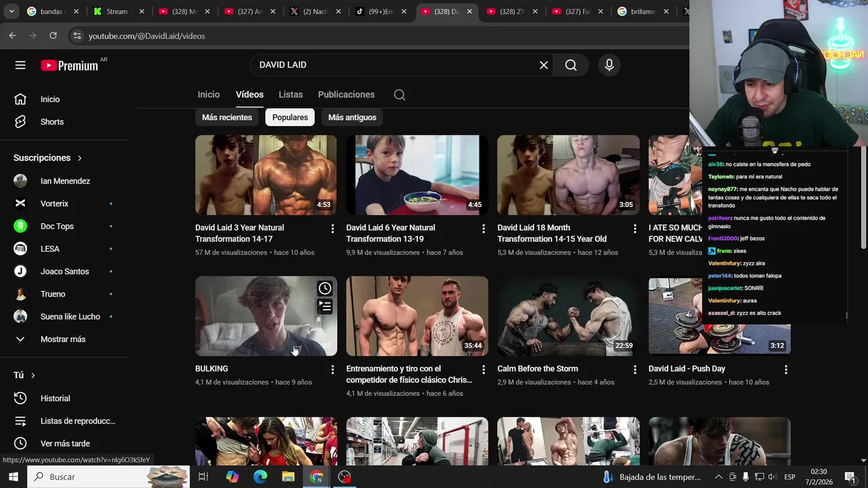
Task: Open options menu for 3 Year Transformation
Action: [x=332, y=229]
